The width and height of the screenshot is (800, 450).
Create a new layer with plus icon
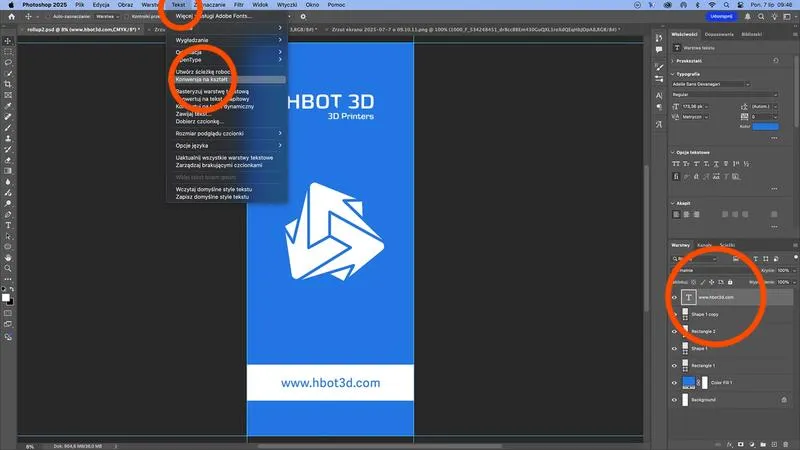coord(774,444)
